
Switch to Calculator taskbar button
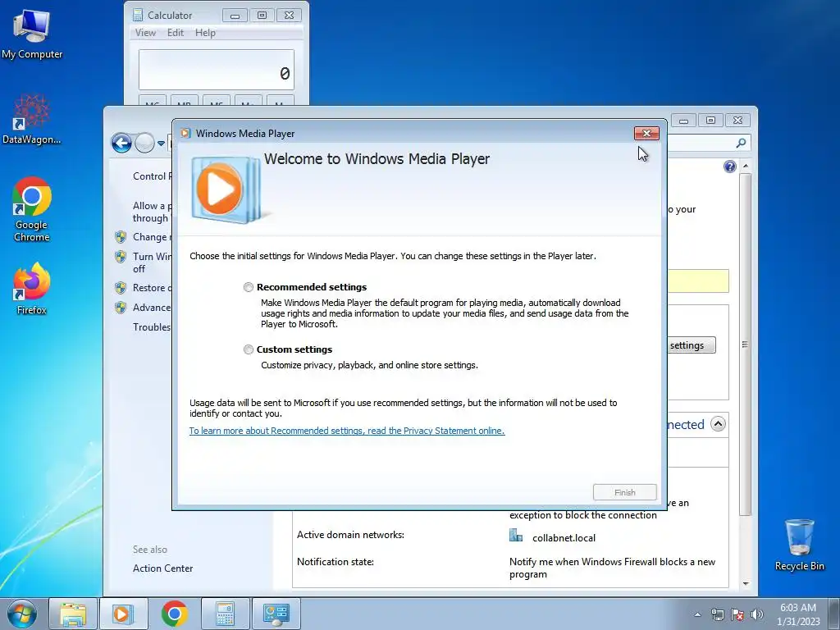point(225,614)
